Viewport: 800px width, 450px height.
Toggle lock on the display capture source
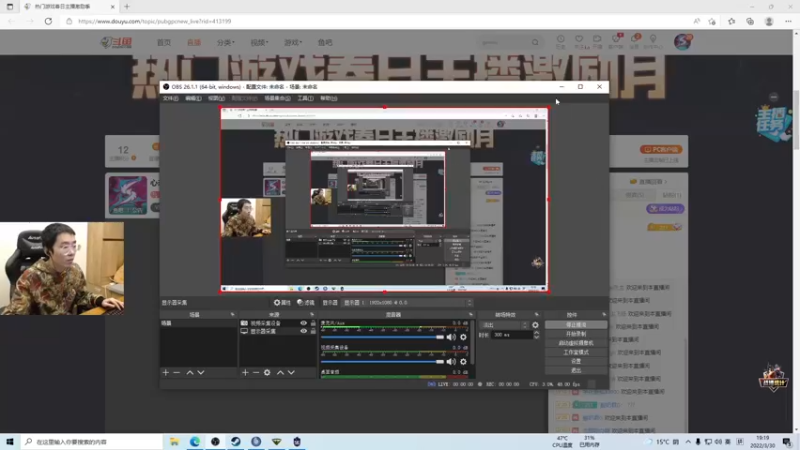click(x=313, y=331)
